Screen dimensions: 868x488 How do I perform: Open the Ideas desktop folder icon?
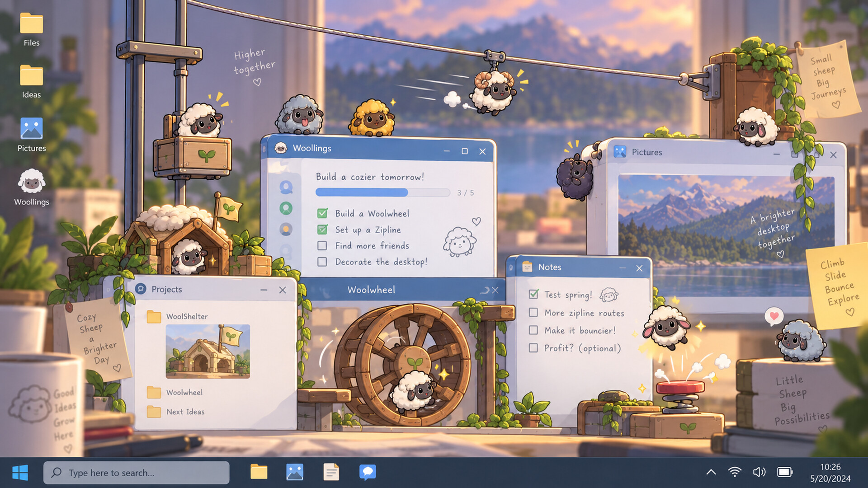pos(31,75)
